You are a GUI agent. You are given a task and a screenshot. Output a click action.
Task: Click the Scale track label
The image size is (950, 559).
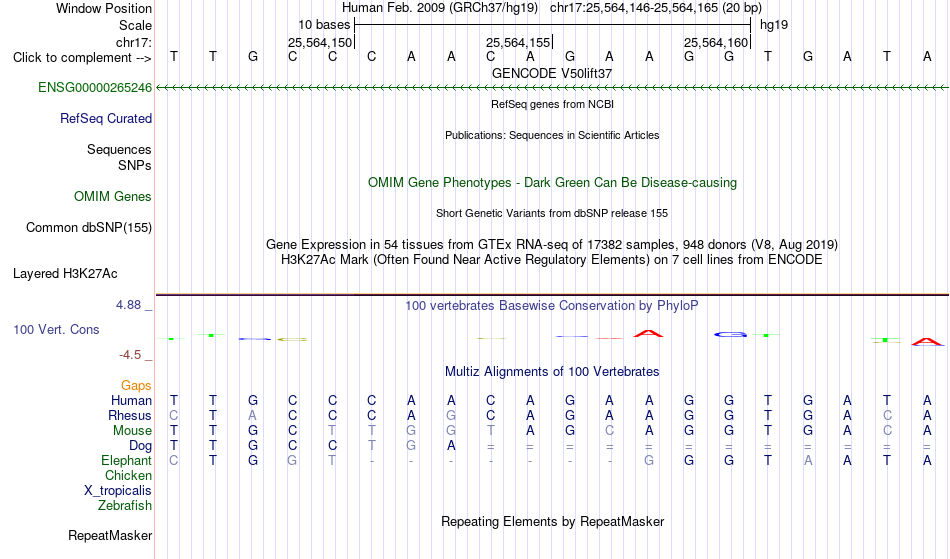[135, 25]
